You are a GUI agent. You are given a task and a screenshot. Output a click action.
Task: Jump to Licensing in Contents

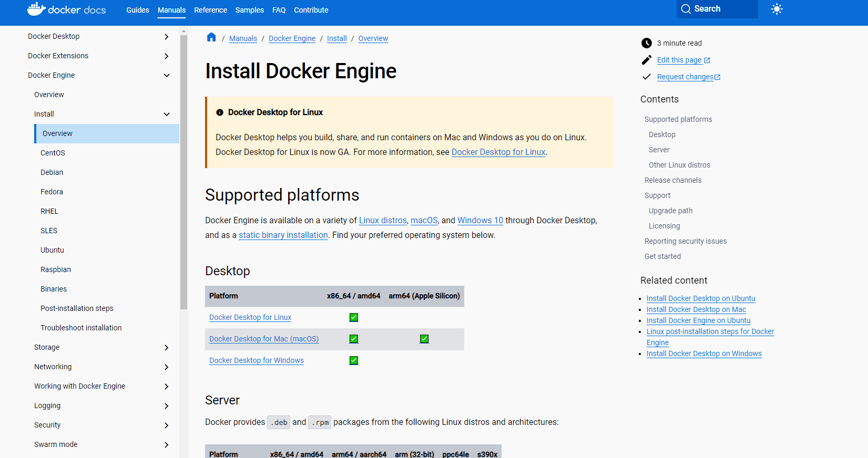(x=665, y=226)
